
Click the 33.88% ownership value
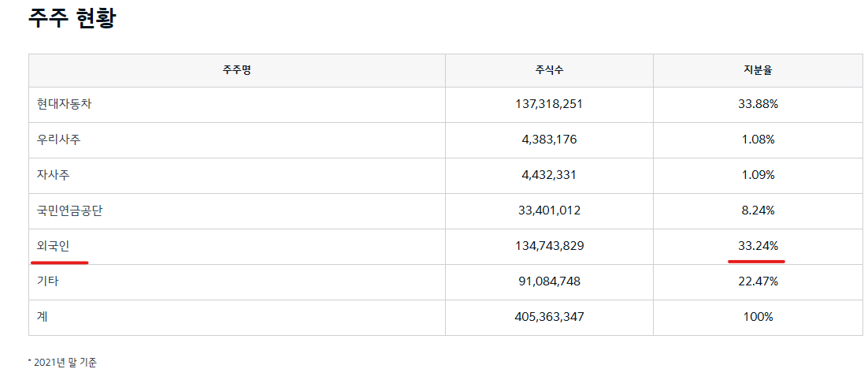pos(758,104)
